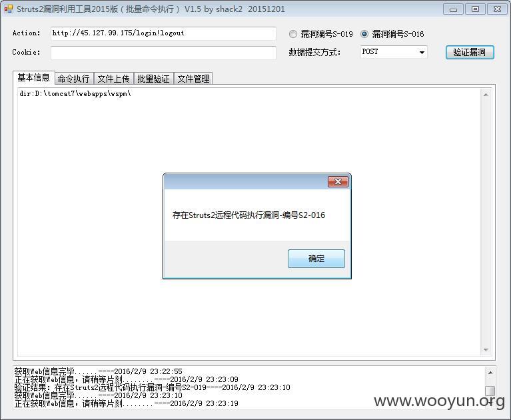Open the 数据提交方式 POST dropdown
Image resolution: width=511 pixels, height=420 pixels.
click(394, 52)
